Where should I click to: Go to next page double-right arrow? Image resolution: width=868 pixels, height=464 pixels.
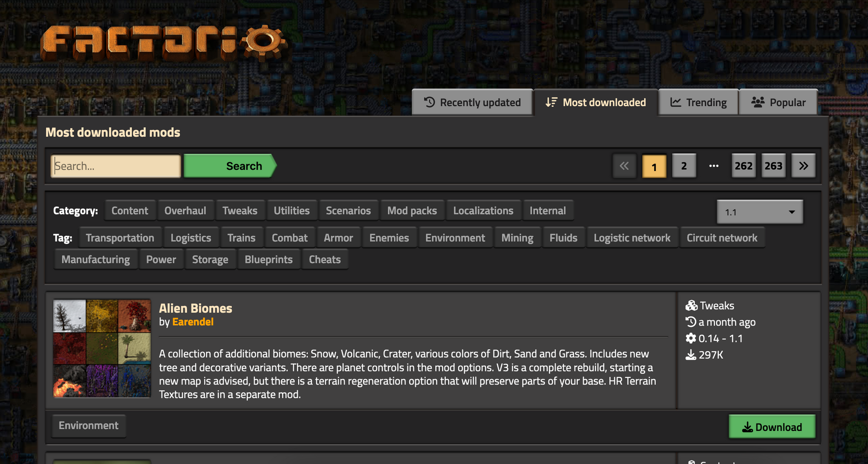(803, 166)
